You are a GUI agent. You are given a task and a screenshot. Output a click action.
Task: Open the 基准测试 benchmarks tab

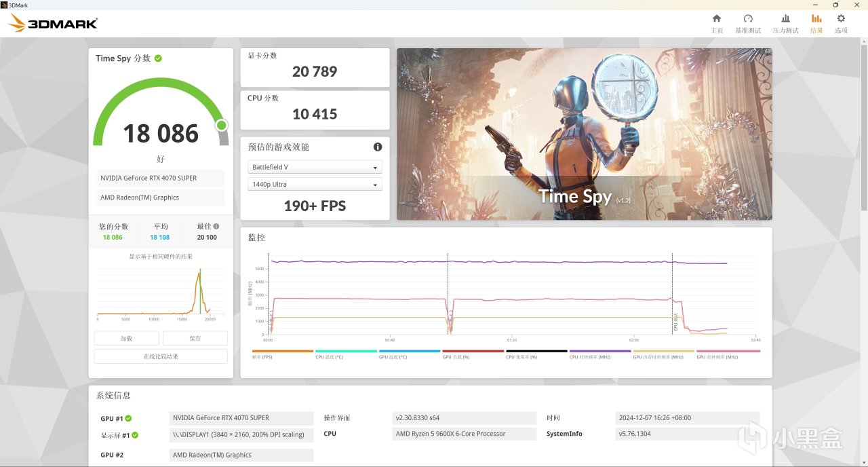(748, 24)
